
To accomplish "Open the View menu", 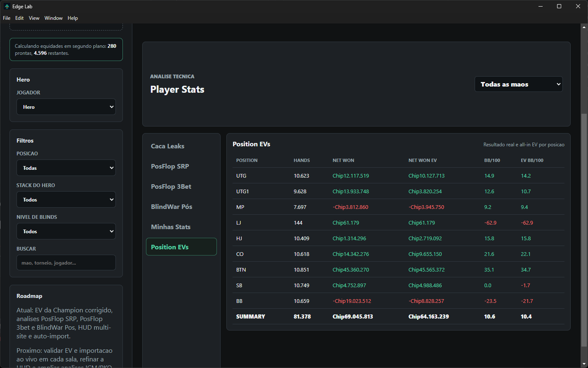I will [x=34, y=18].
